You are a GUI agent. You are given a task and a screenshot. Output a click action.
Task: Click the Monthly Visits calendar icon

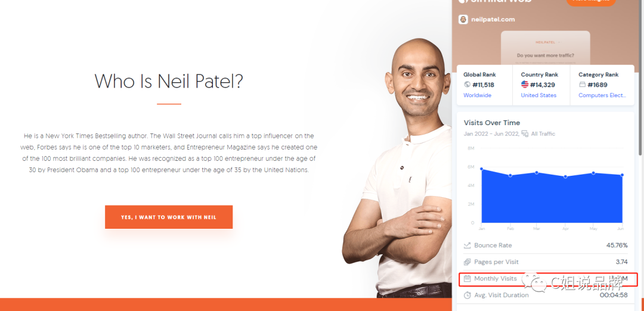click(467, 279)
